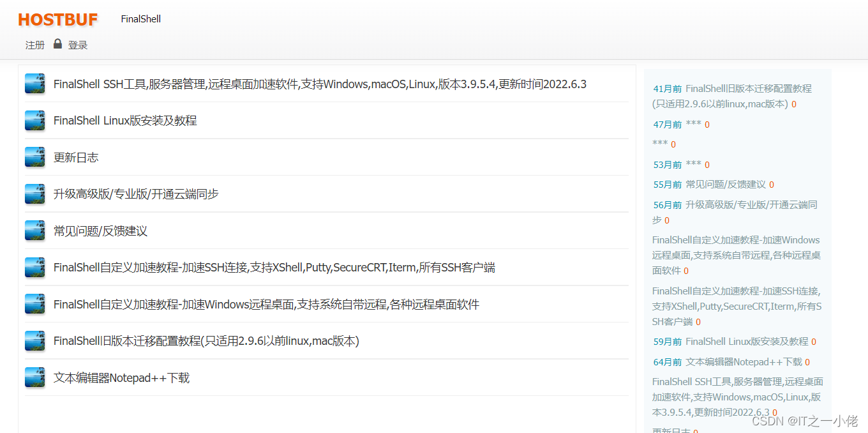Click the 64月前 timestamp in sidebar
868x433 pixels.
pyautogui.click(x=668, y=362)
